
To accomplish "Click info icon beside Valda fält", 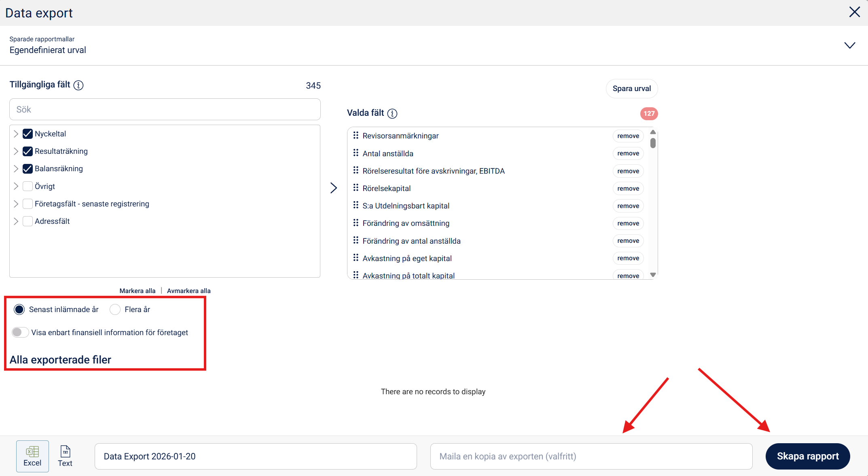I will 392,113.
